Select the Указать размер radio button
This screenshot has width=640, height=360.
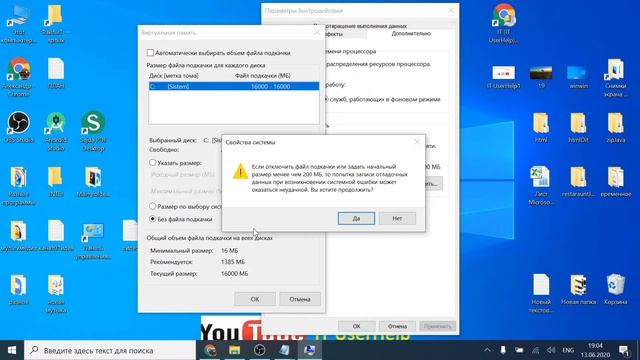(x=152, y=162)
